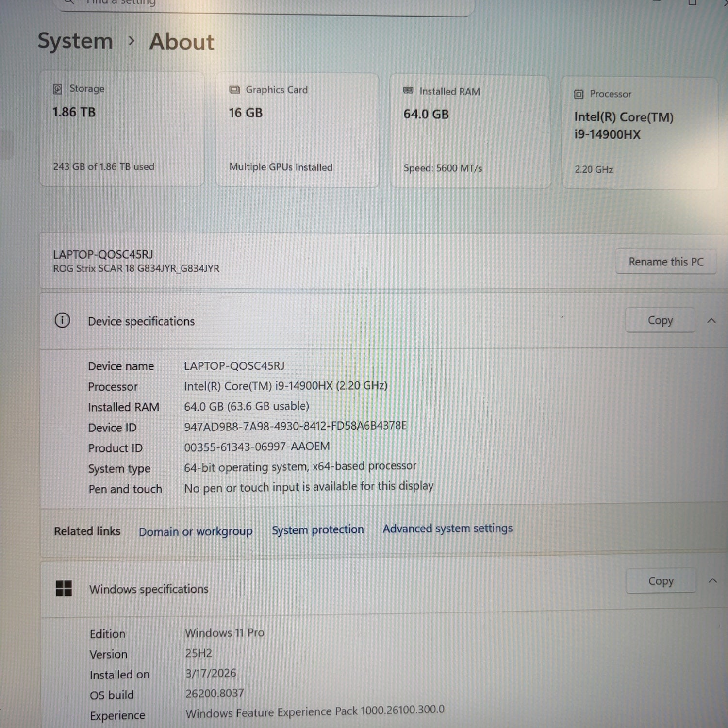Focus the Find a setting search box
Screen dimensions: 728x728
coord(262,4)
